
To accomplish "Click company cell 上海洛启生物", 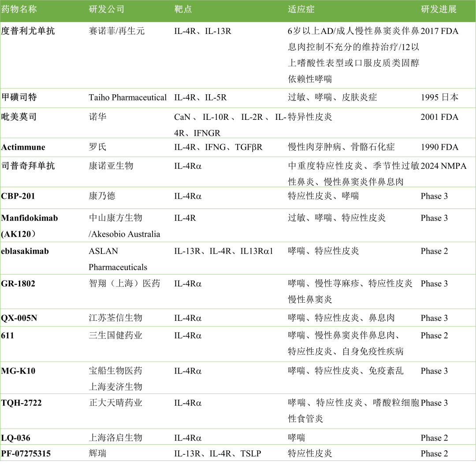I will [115, 438].
